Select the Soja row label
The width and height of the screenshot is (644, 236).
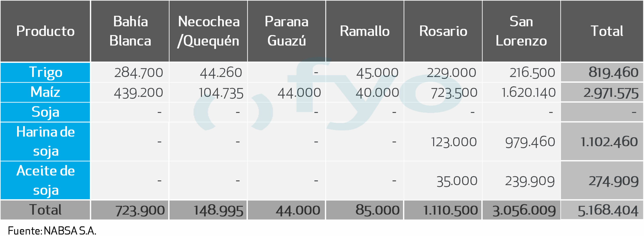45,112
